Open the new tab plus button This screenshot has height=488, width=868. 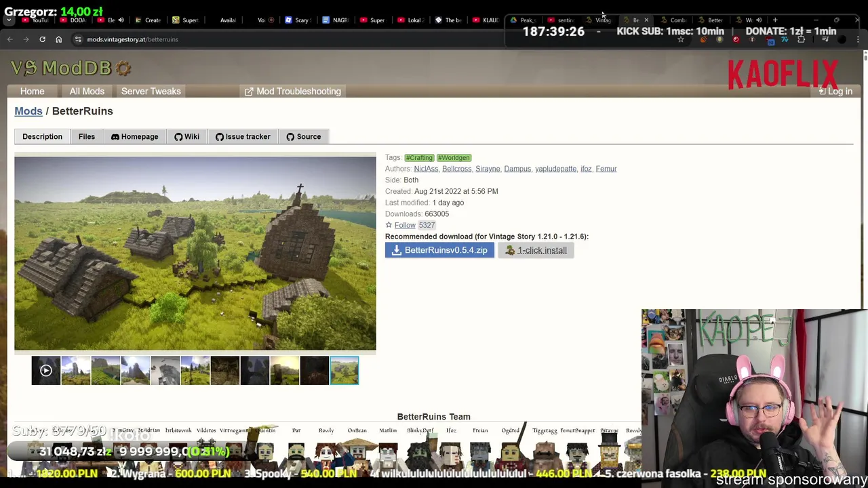(775, 20)
